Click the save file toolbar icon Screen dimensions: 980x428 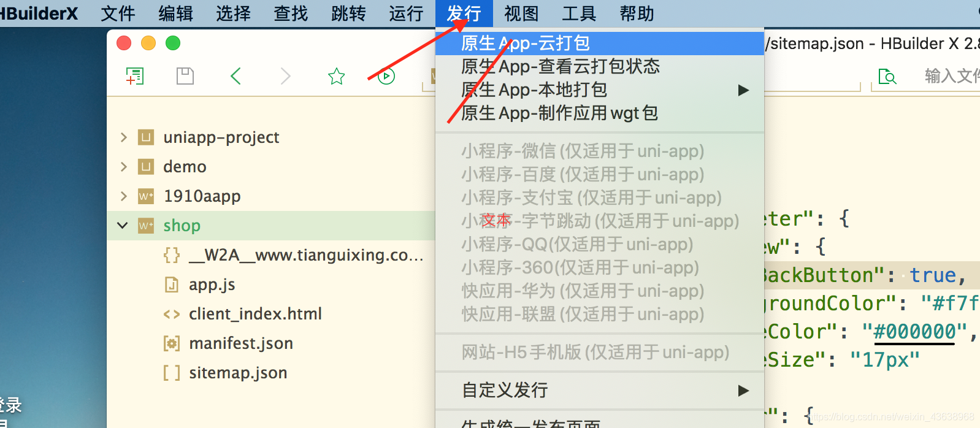point(185,76)
